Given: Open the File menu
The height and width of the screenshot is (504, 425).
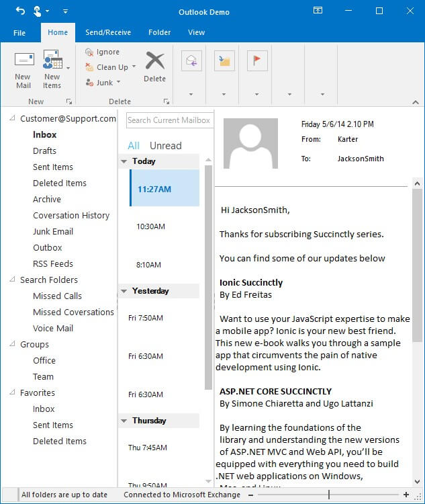Looking at the screenshot, I should coord(19,32).
